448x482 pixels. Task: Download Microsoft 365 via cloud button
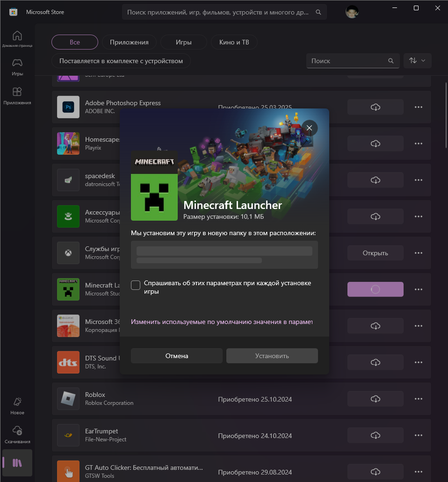pyautogui.click(x=375, y=326)
